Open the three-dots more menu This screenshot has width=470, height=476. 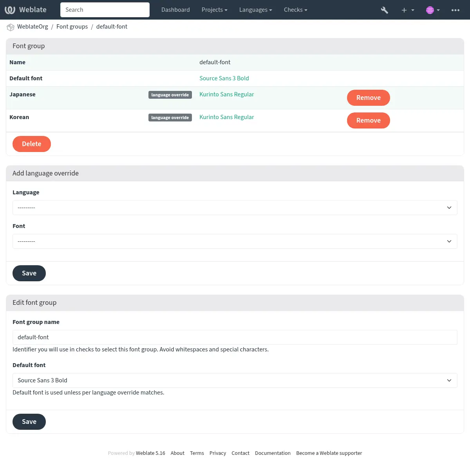pos(455,10)
